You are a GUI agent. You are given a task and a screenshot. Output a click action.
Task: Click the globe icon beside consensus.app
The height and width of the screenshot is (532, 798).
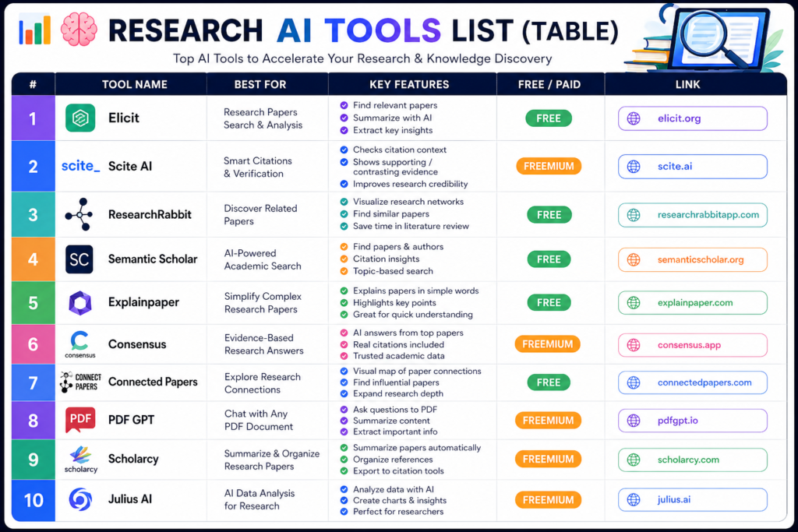[634, 345]
